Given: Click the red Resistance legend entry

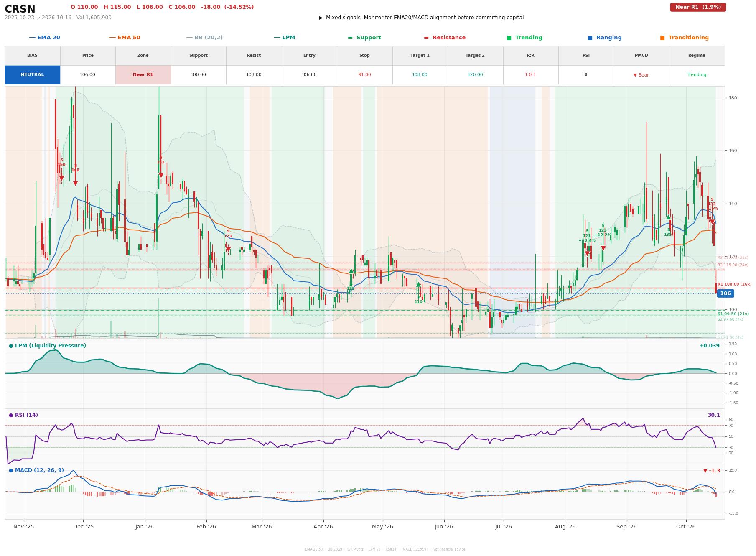Looking at the screenshot, I should pos(445,38).
